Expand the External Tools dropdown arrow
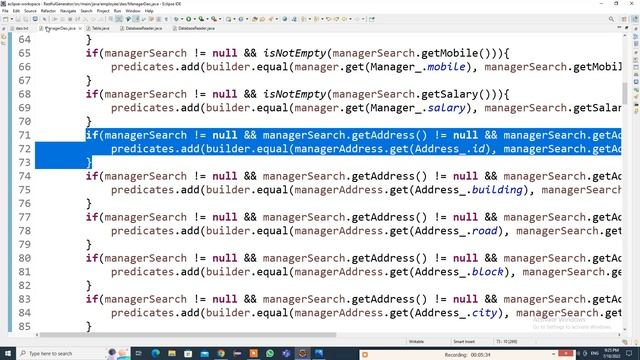Screen dimensions: 640x360 [x=220, y=19]
